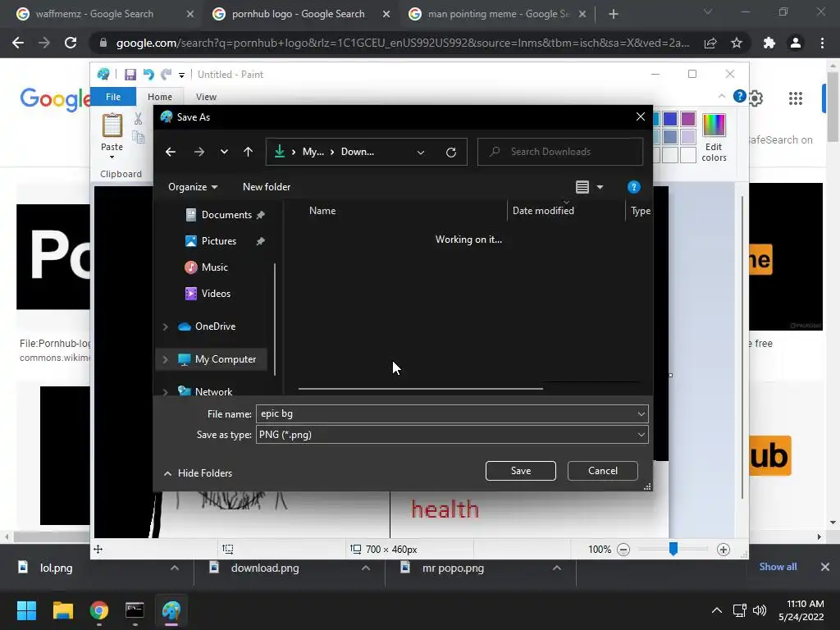Open the Customize Quick Access Toolbar arrow in Paint

(181, 75)
